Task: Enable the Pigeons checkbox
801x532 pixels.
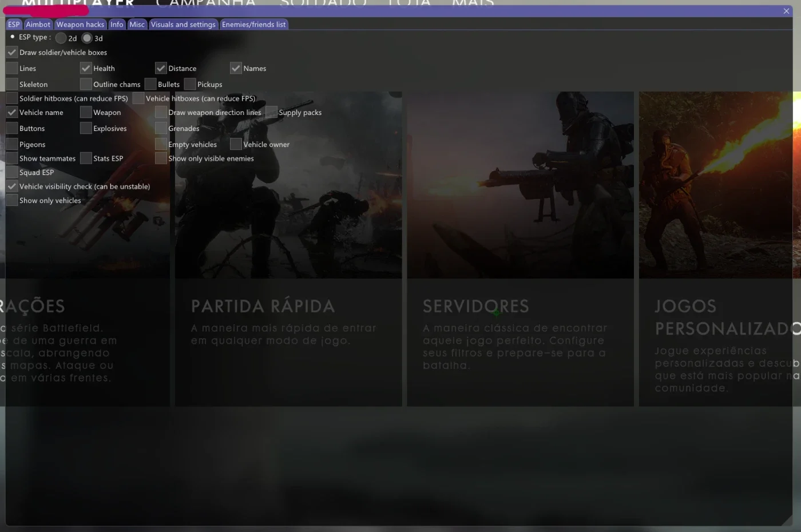Action: point(12,144)
